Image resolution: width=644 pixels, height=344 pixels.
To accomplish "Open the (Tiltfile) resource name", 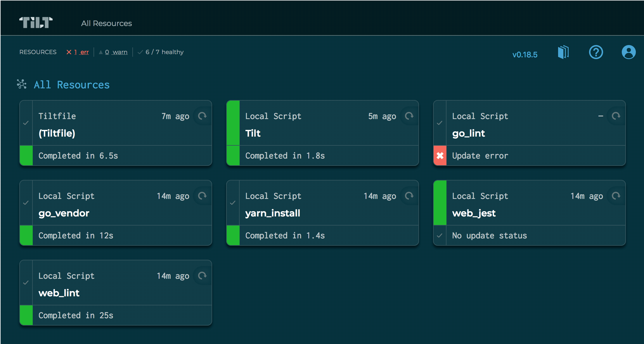I will (x=57, y=133).
